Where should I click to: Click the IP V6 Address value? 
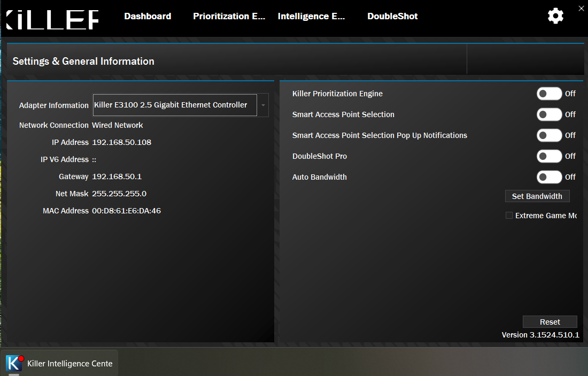[x=94, y=159]
